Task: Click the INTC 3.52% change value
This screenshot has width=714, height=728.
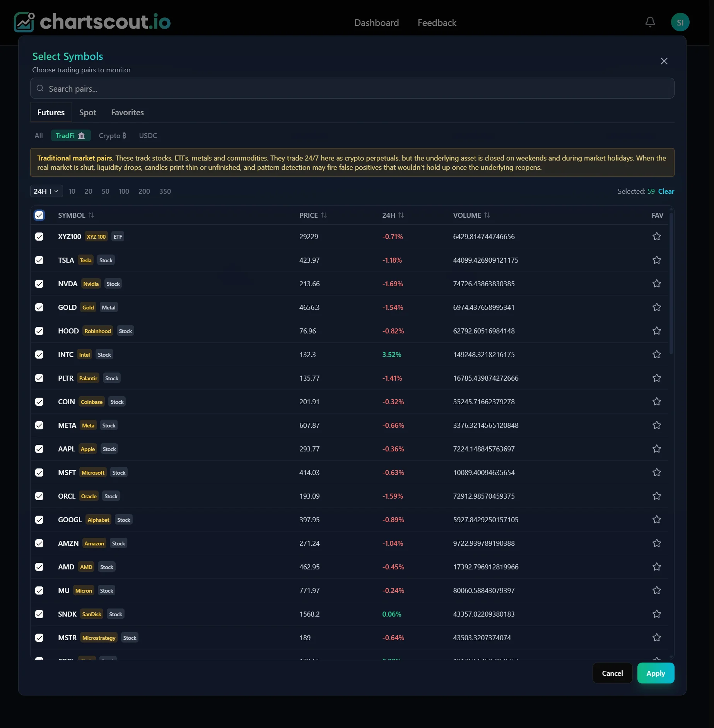Action: [x=391, y=354]
